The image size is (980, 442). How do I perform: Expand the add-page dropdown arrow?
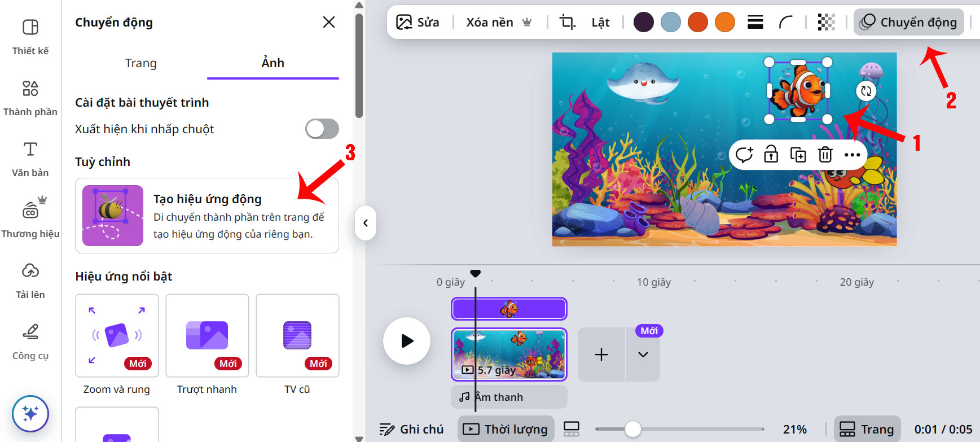pos(643,355)
